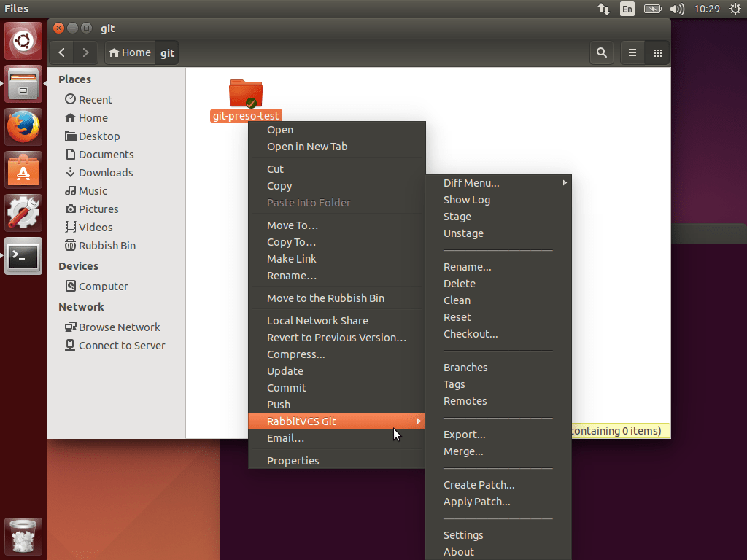The image size is (747, 560).
Task: Expand the Diff Menu… submenu
Action: point(498,183)
